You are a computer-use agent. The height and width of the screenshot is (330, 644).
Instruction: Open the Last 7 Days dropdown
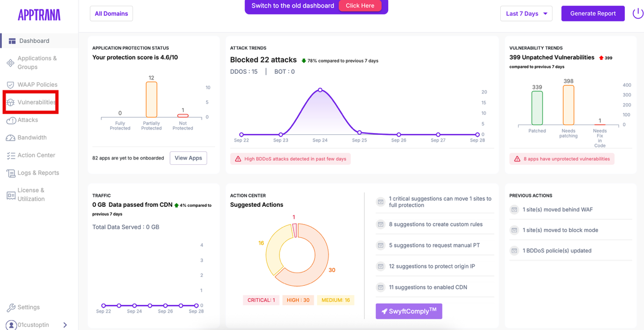coord(526,14)
